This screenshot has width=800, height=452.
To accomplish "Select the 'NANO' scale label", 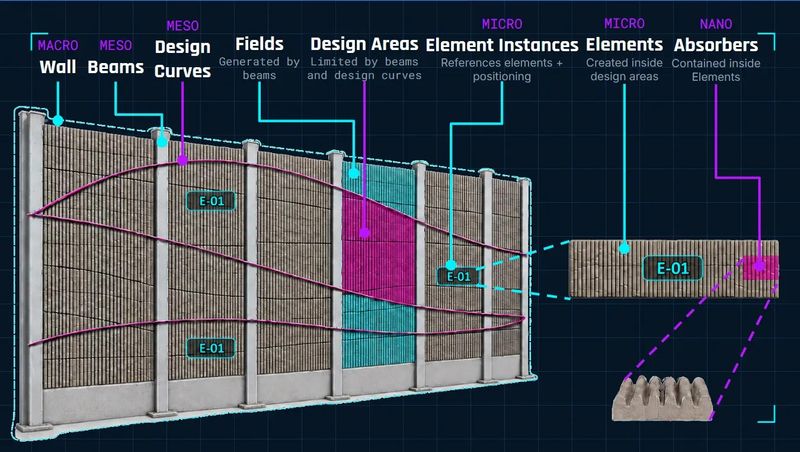I will coord(716,24).
